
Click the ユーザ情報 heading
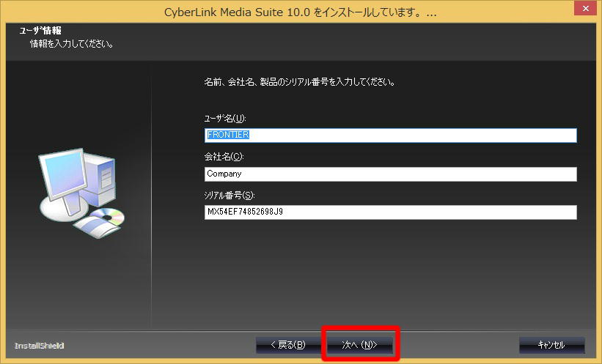click(40, 30)
